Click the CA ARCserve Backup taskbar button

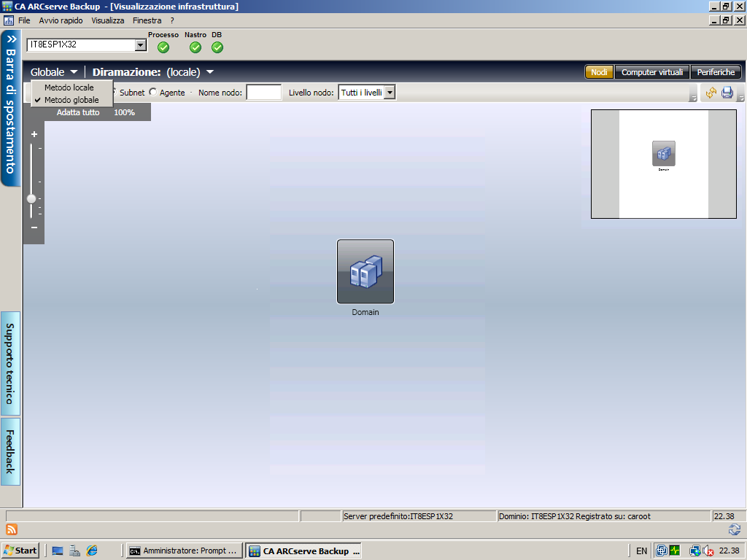point(304,551)
